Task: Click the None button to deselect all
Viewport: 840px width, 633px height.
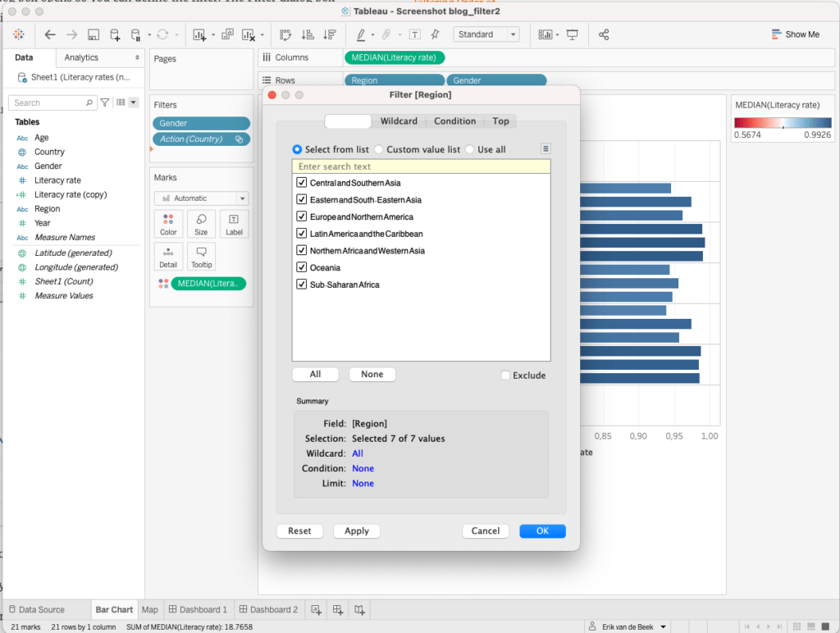Action: pos(372,374)
